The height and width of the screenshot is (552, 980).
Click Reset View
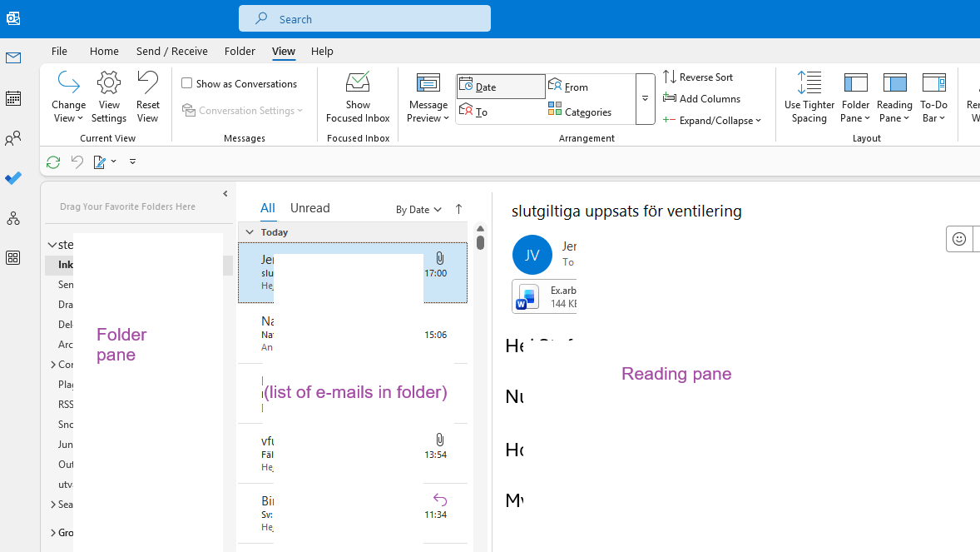147,97
